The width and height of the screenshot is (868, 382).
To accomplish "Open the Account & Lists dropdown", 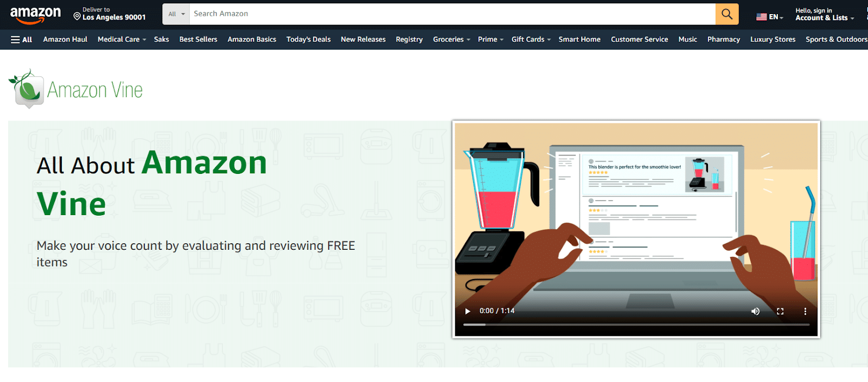I will point(825,14).
